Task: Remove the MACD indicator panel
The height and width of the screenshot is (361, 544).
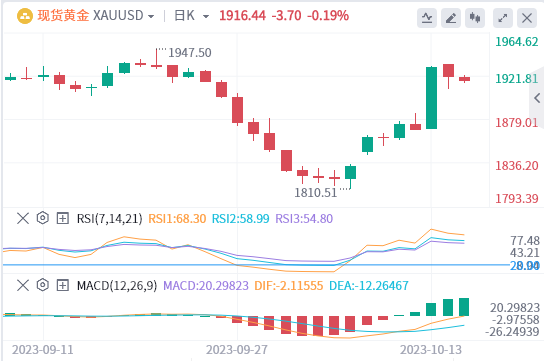Action: (23, 285)
